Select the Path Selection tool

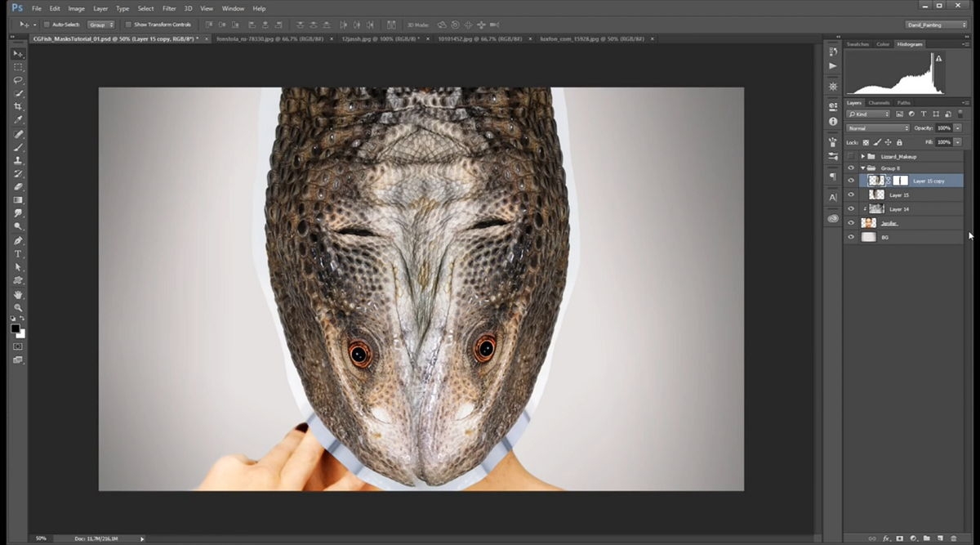(18, 267)
